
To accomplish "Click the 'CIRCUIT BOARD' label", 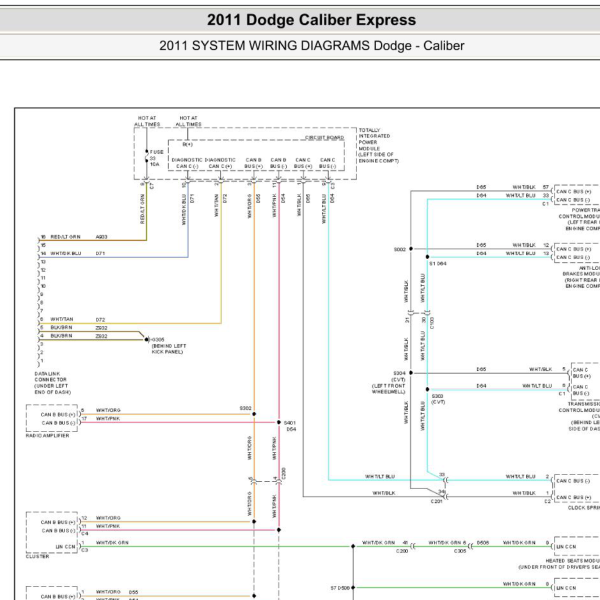I will 324,138.
